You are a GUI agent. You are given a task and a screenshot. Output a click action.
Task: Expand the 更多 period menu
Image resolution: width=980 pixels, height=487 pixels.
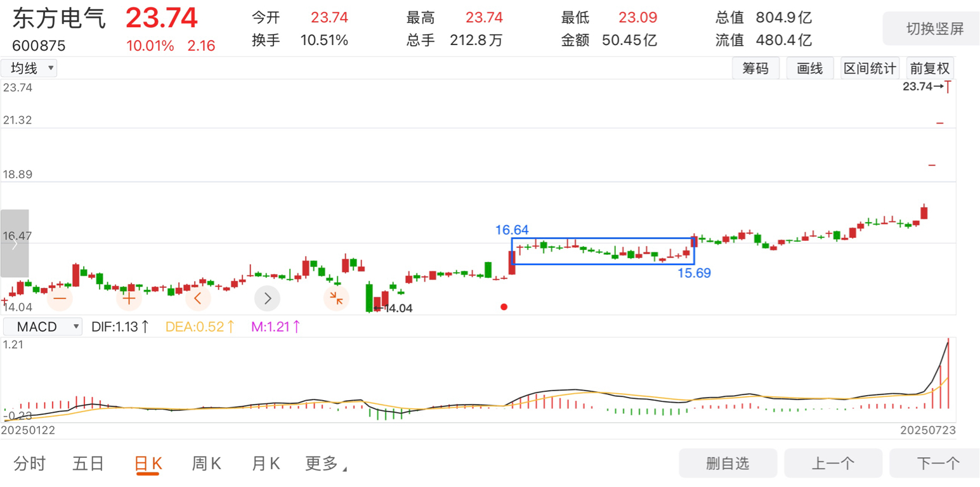[x=326, y=464]
